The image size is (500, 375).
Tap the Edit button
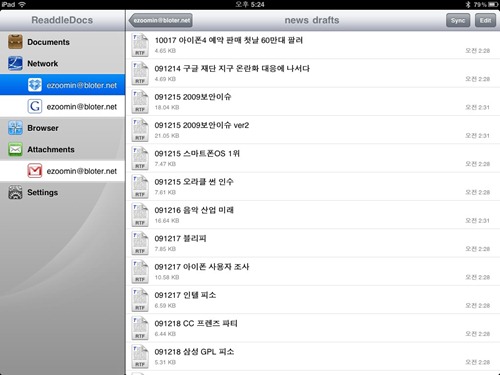click(x=485, y=20)
